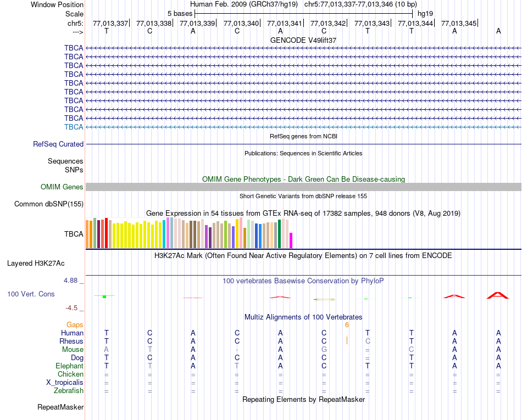Viewport: 522px width, 420px height.
Task: Click the 4.88 conservation upper limit value
Action: pyautogui.click(x=70, y=281)
